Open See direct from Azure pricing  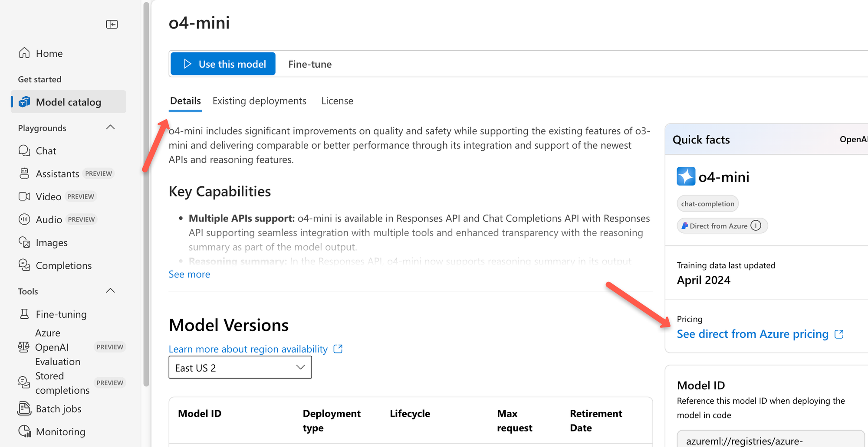(x=753, y=334)
